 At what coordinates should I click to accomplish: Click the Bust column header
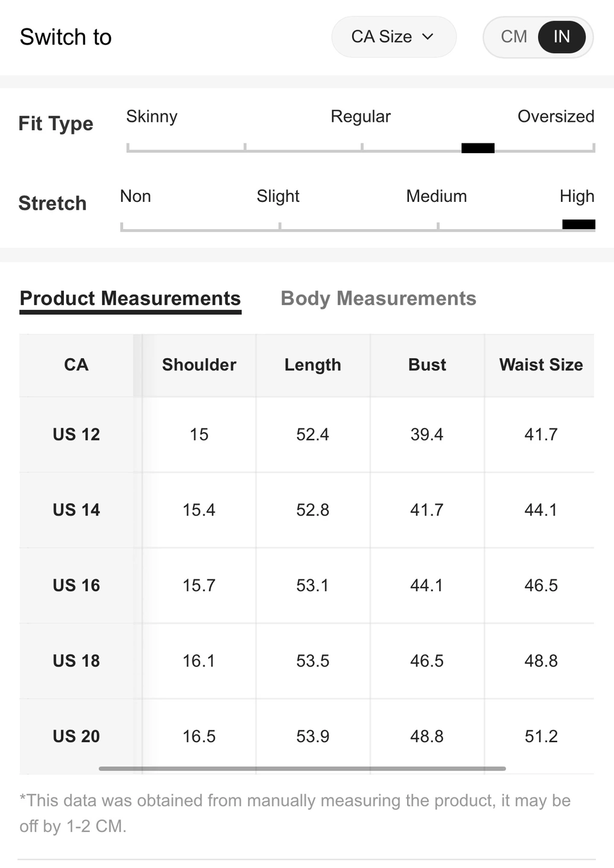pyautogui.click(x=427, y=365)
